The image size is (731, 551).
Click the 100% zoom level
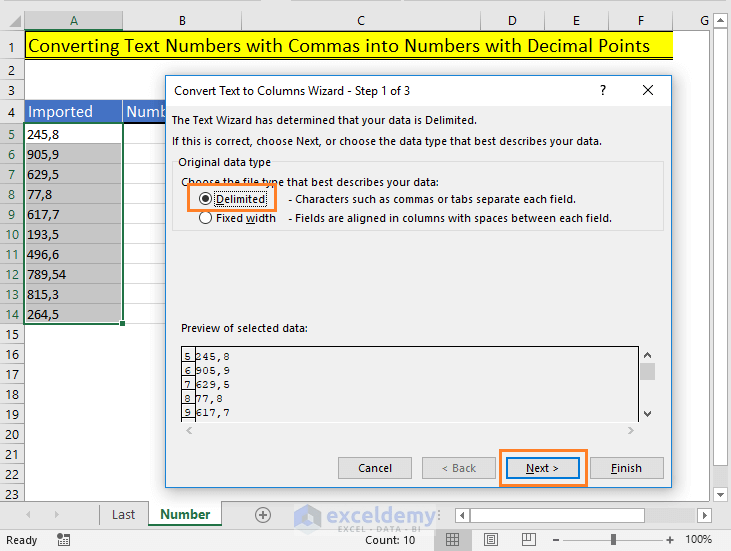click(698, 540)
